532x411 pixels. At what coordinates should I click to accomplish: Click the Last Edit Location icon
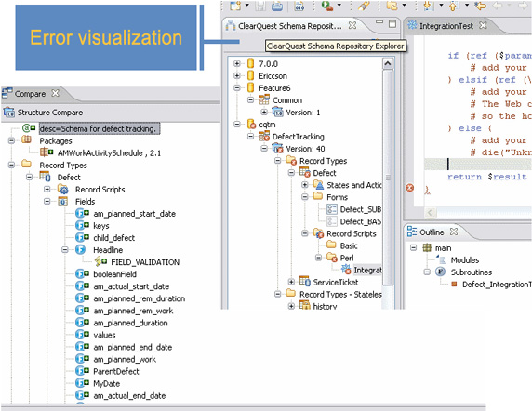pyautogui.click(x=480, y=6)
